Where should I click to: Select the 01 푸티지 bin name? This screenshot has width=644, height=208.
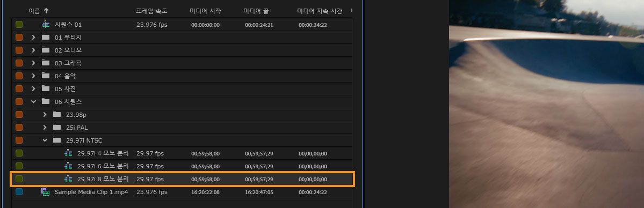coord(68,38)
